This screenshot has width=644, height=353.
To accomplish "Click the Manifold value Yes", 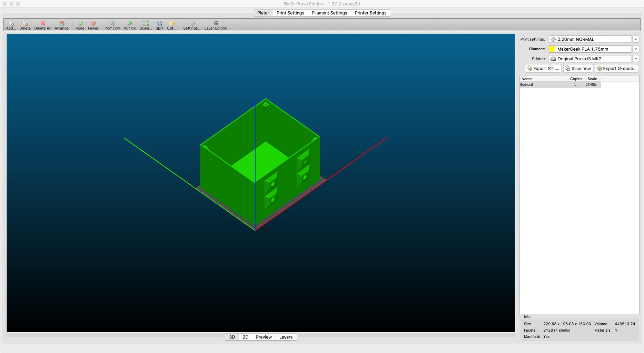I will (x=546, y=336).
